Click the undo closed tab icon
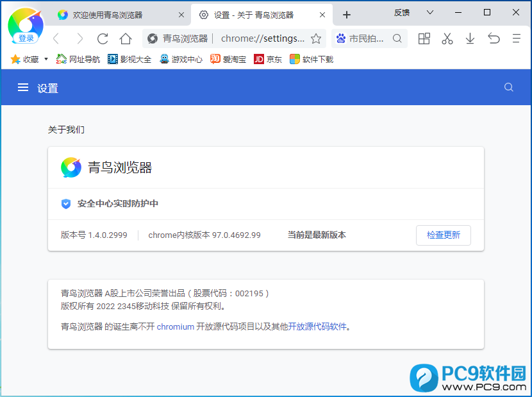Image resolution: width=532 pixels, height=397 pixels. (x=493, y=38)
